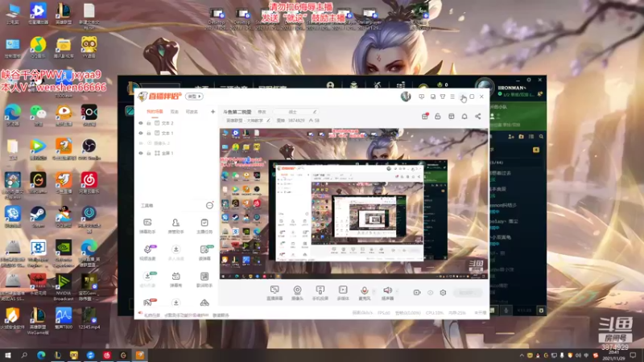Click the 麦克风 microphone icon

(365, 290)
